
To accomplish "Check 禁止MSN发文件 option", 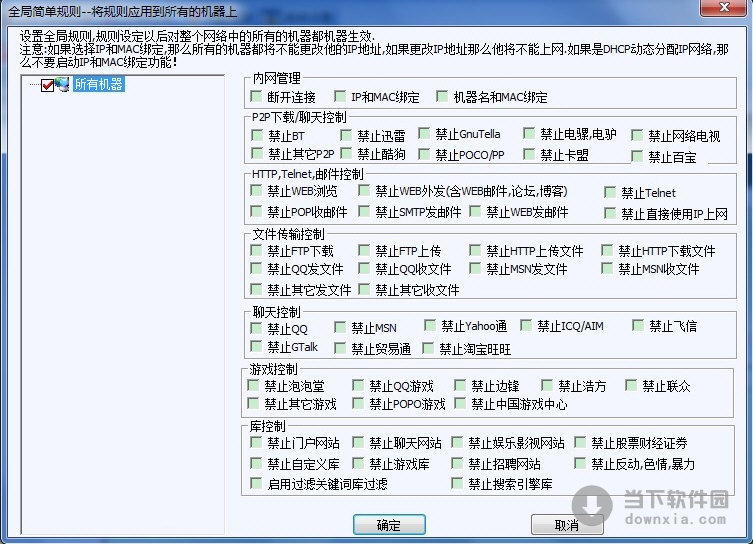I will pos(475,269).
